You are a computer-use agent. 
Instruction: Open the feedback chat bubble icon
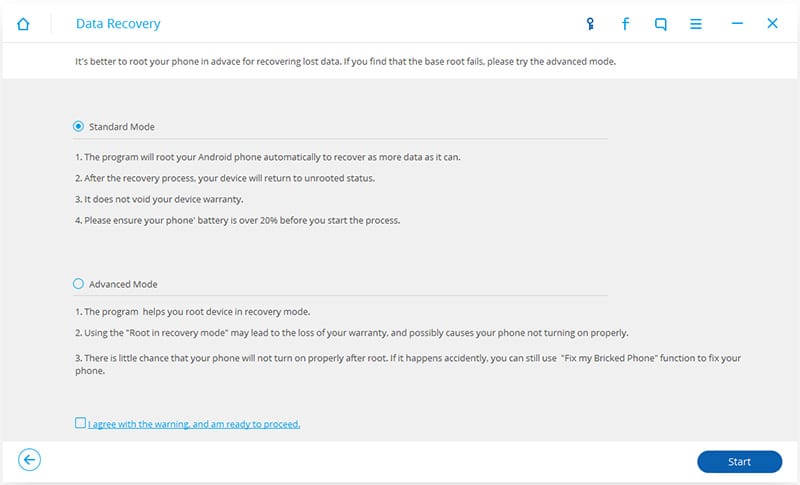point(660,24)
